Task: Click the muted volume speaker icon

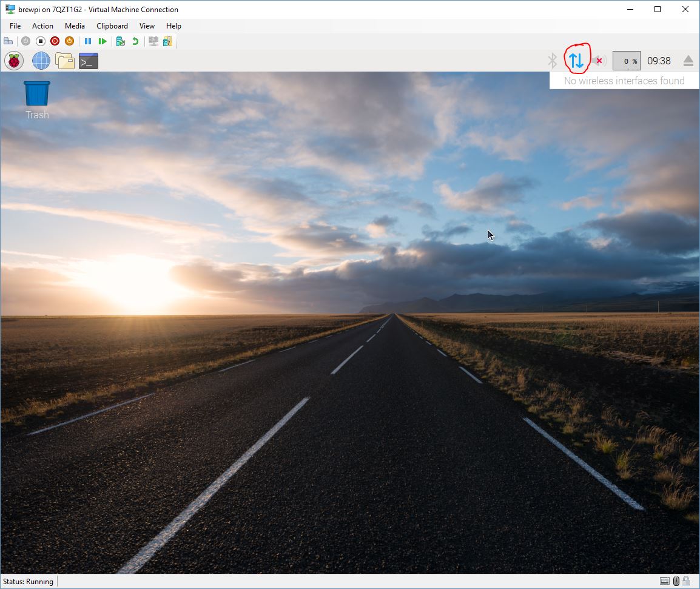Action: (599, 61)
